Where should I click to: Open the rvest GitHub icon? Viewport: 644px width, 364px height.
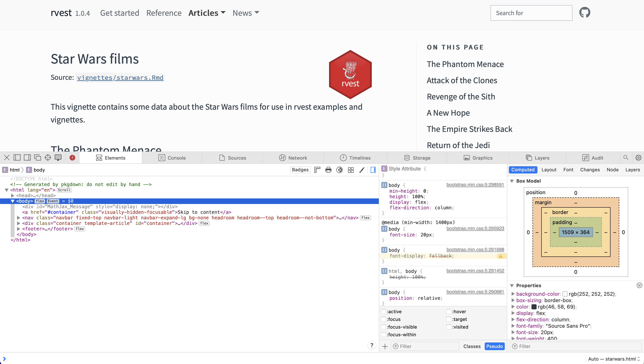point(585,12)
